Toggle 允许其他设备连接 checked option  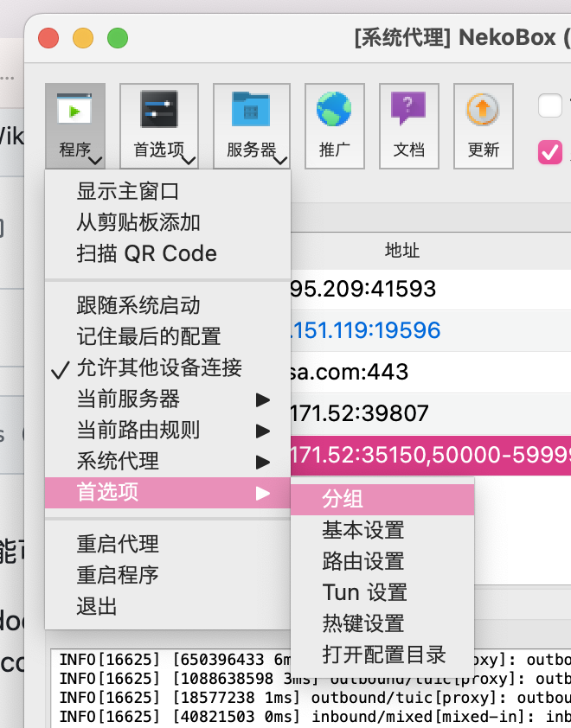coord(159,367)
